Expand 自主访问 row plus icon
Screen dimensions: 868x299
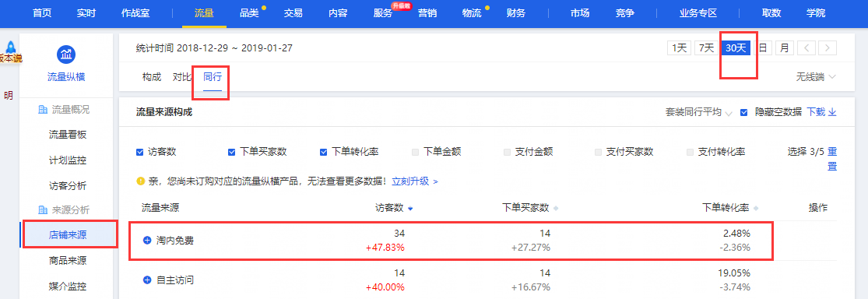click(147, 280)
